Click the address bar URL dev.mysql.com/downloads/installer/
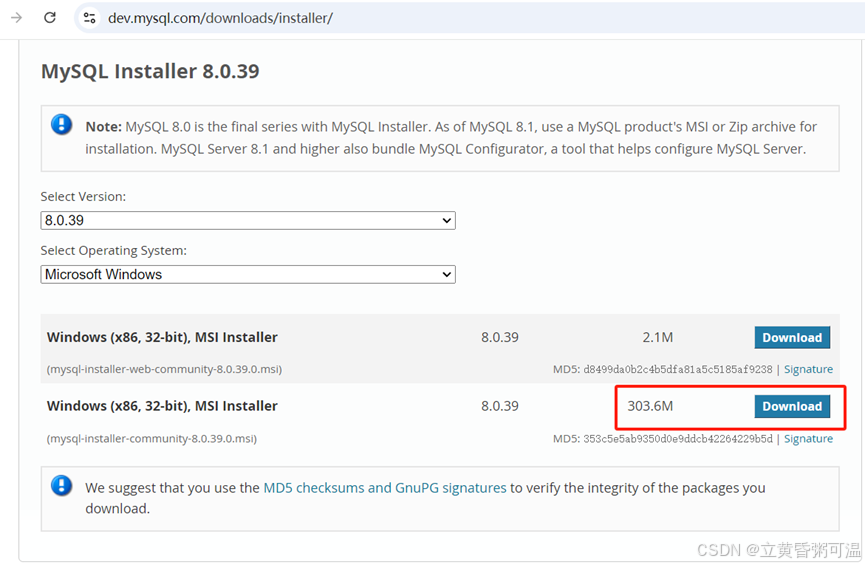865x565 pixels. tap(220, 18)
